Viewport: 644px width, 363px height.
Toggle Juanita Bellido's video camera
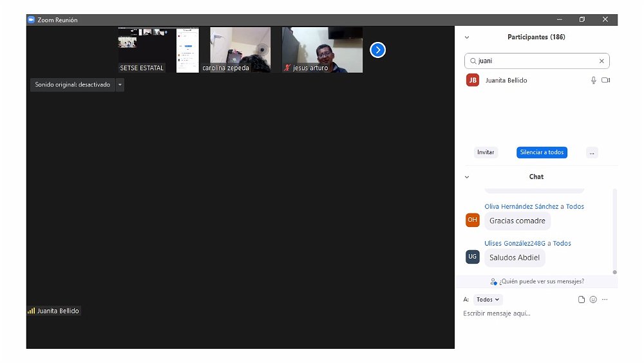[605, 80]
